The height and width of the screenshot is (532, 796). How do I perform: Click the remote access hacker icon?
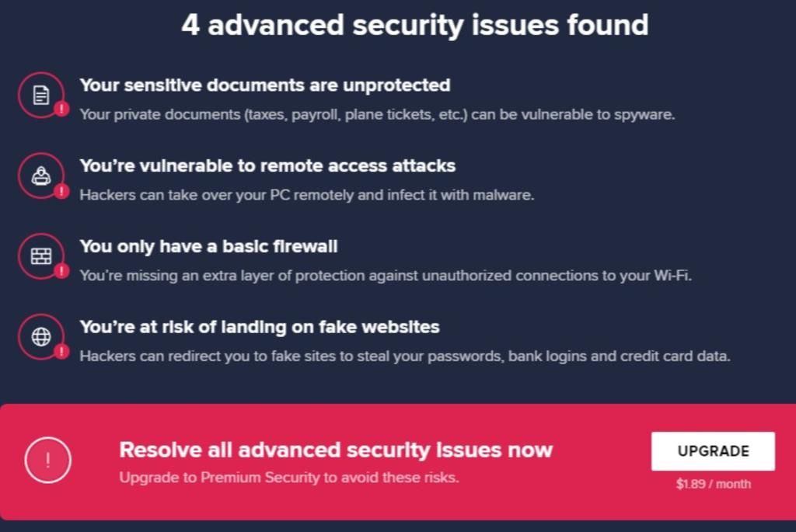pyautogui.click(x=41, y=176)
